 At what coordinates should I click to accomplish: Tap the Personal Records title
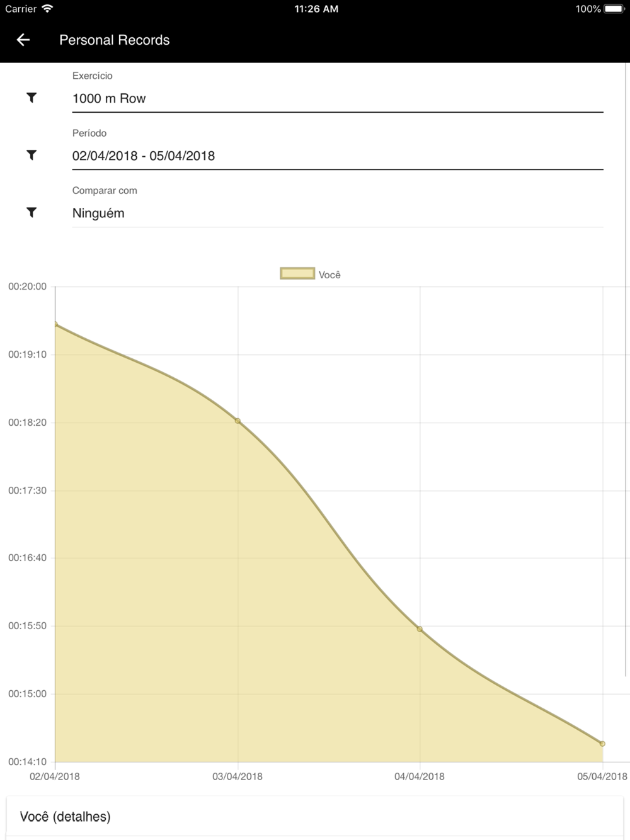115,40
